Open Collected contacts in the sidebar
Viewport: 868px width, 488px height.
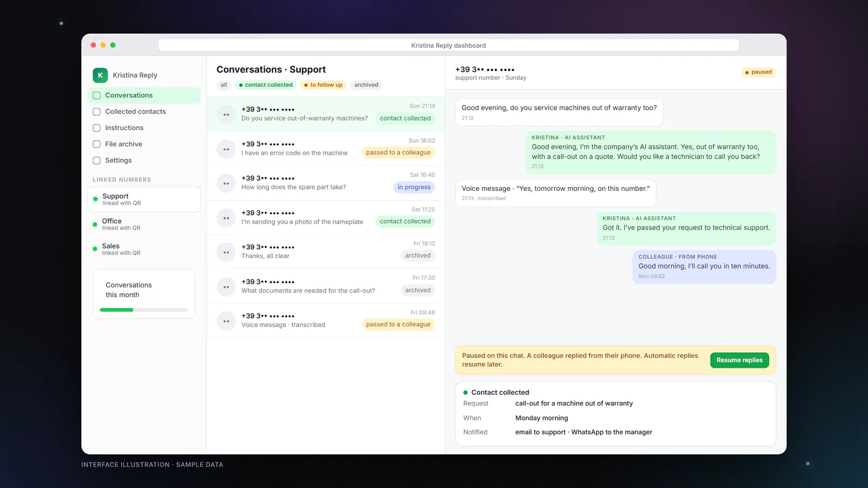pos(144,112)
